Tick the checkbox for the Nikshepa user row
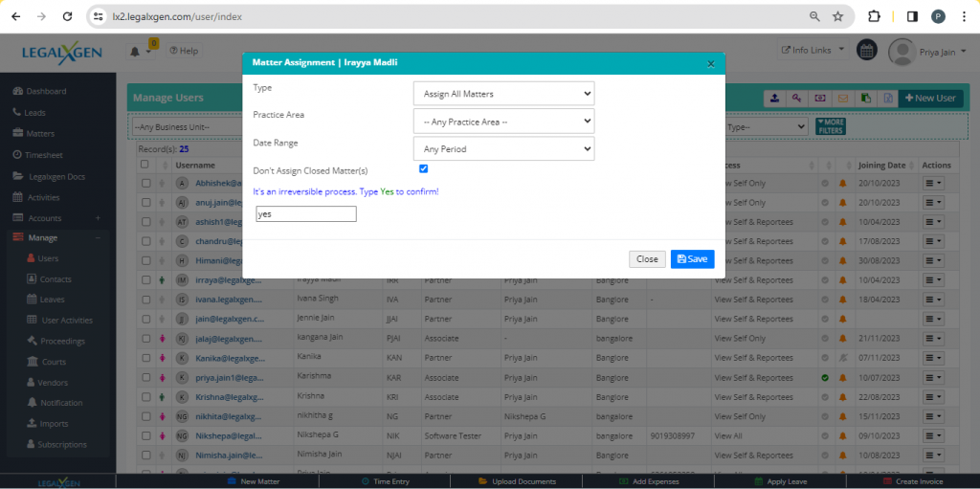 click(x=146, y=436)
